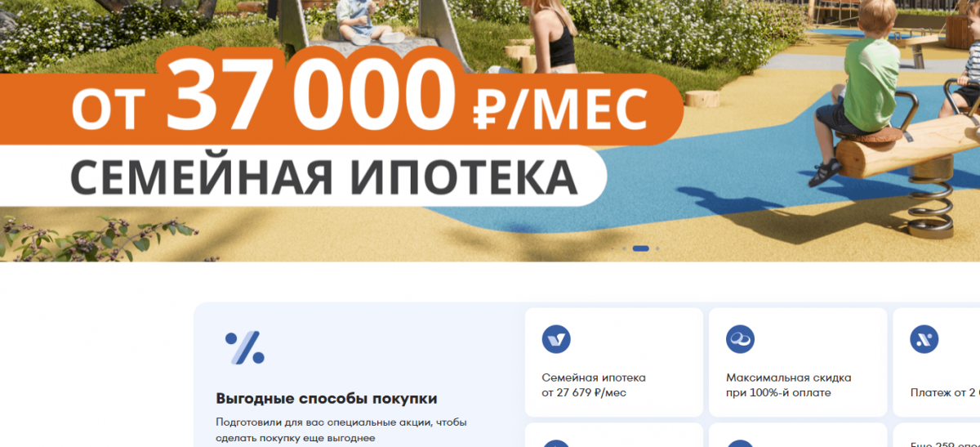
Task: Click the coins icon on Максимальная скидка card
Action: pos(740,338)
